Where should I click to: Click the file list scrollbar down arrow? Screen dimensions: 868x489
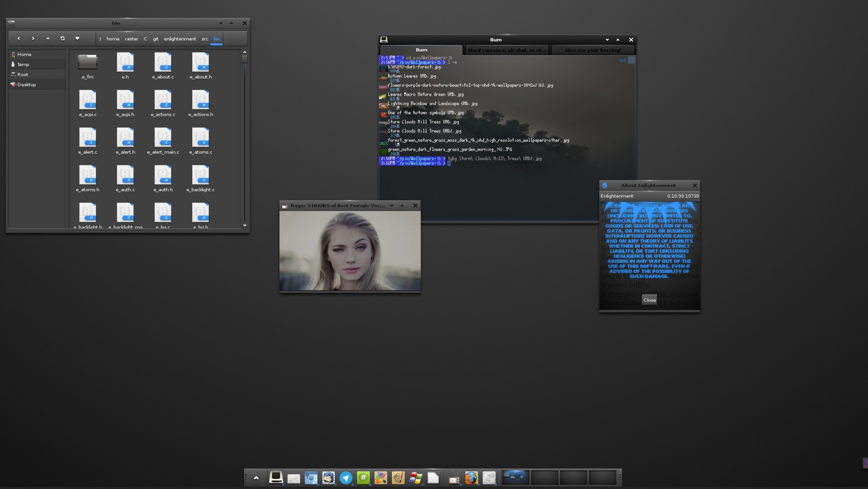point(245,225)
